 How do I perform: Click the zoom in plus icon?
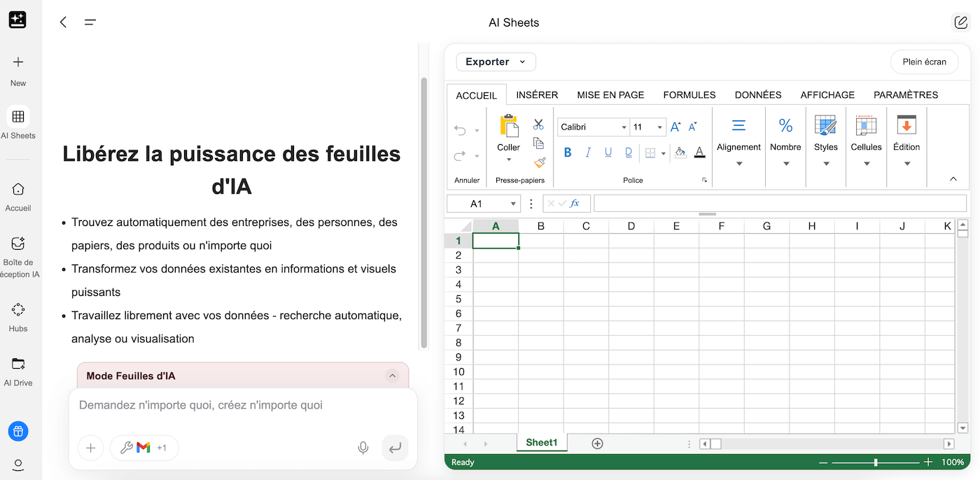(928, 462)
